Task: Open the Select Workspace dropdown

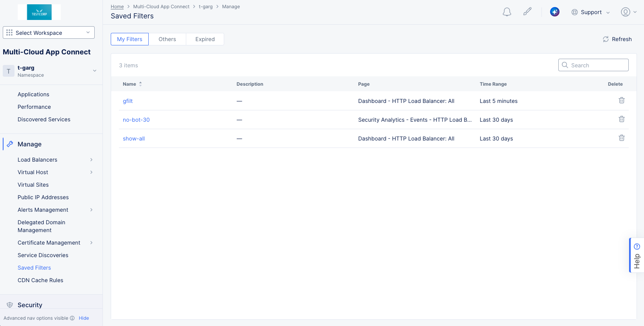Action: click(49, 32)
